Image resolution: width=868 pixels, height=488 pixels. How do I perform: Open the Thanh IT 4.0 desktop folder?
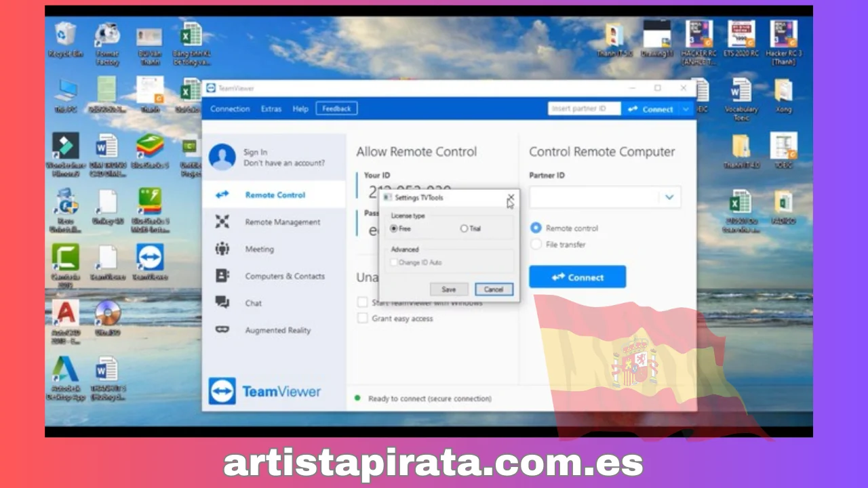741,150
